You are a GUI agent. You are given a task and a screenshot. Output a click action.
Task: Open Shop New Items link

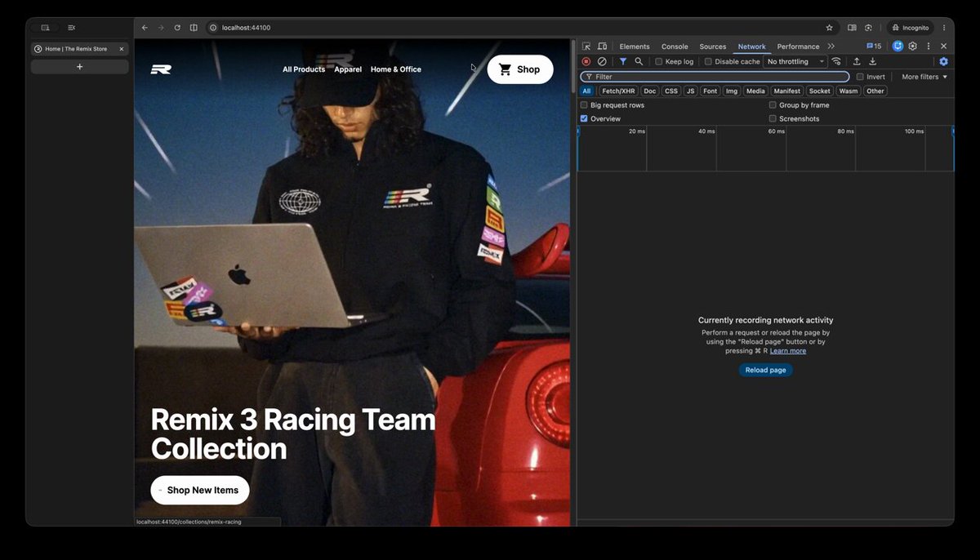click(x=200, y=490)
